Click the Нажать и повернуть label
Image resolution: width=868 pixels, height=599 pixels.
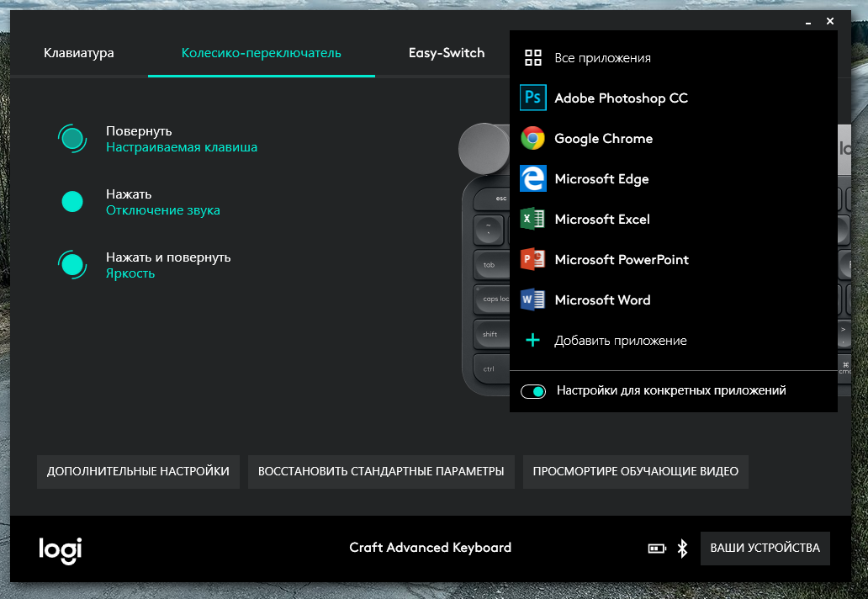[168, 257]
